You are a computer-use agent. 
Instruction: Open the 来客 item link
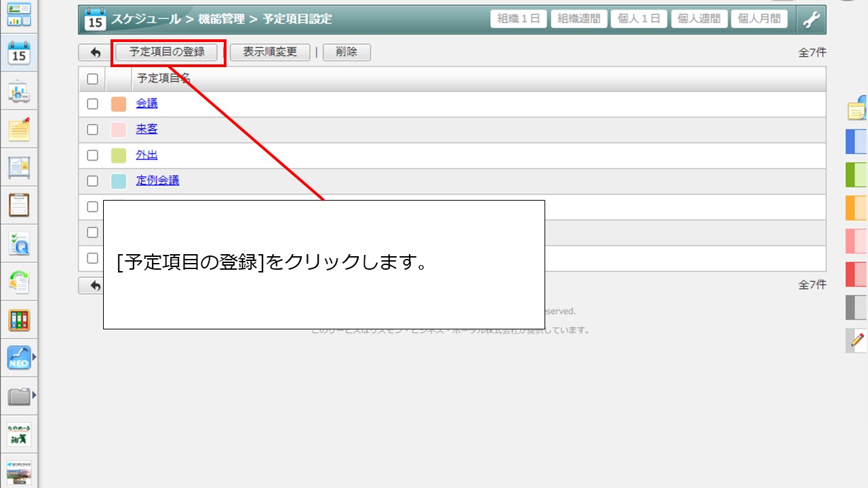(x=147, y=129)
